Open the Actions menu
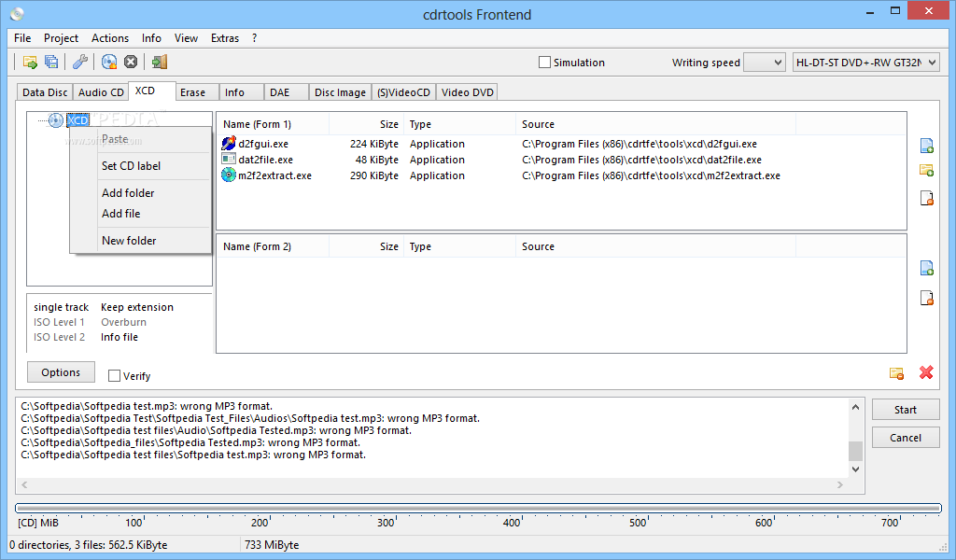 110,37
